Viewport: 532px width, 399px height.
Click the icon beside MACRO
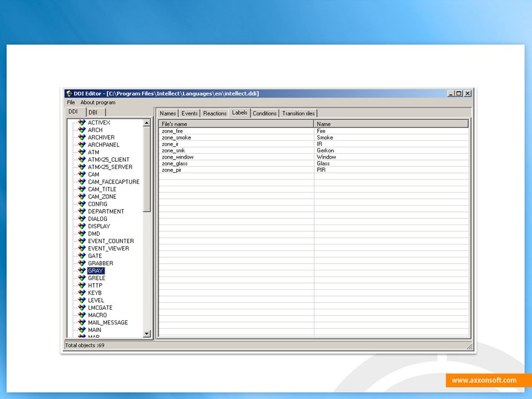(x=82, y=315)
